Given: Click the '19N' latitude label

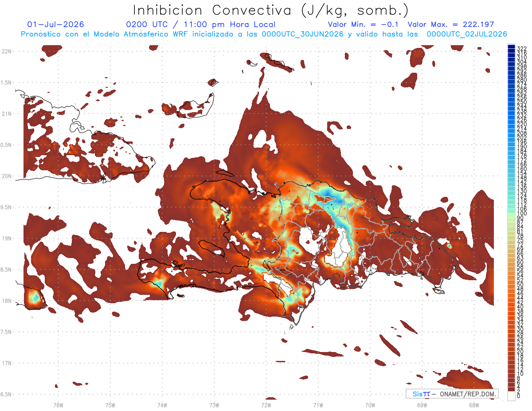Looking at the screenshot, I should click(8, 239).
